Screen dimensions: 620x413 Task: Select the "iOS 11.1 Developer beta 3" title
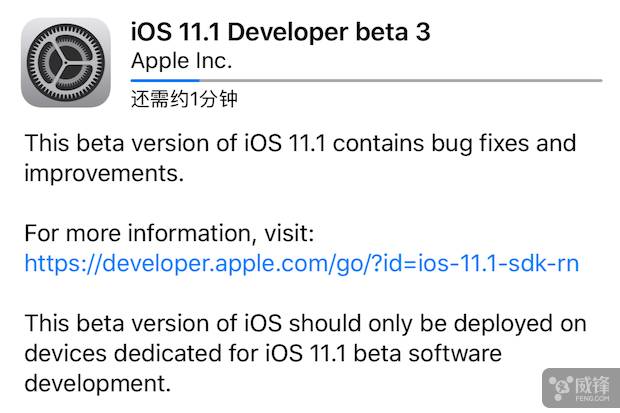coord(281,30)
